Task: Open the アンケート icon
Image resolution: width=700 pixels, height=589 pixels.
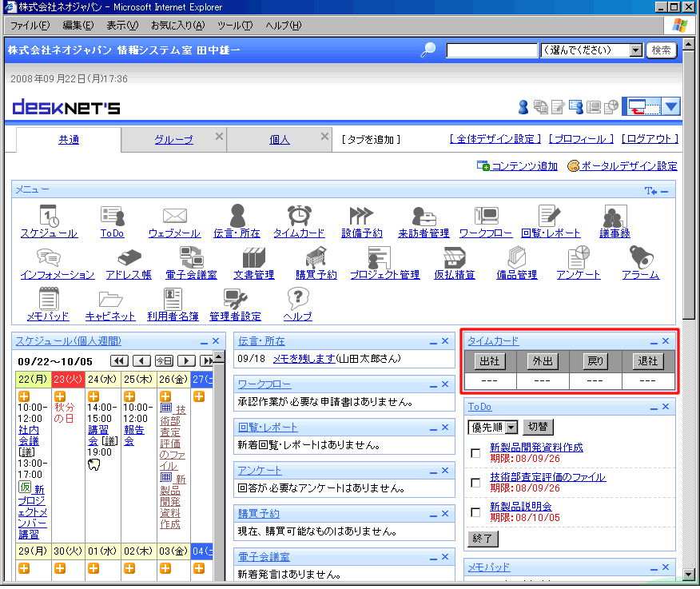Action: pos(579,257)
